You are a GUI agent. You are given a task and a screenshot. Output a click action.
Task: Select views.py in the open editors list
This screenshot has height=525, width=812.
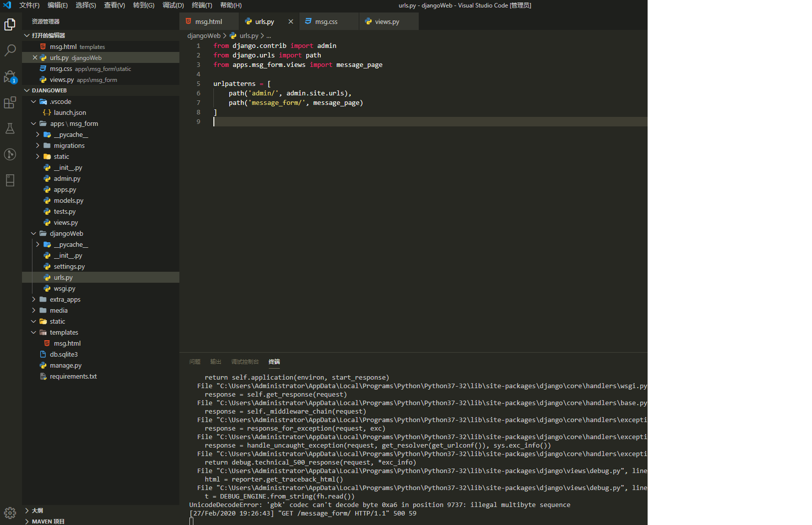pyautogui.click(x=100, y=79)
